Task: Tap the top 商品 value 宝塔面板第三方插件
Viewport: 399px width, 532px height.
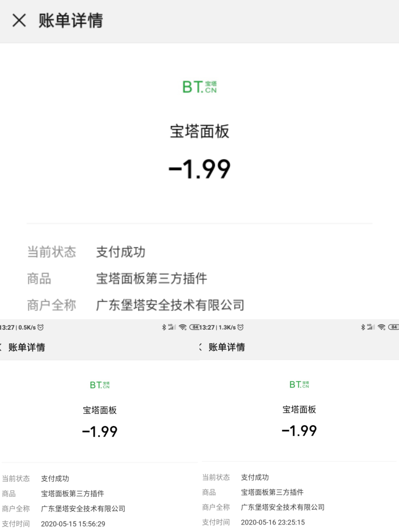Action: click(x=151, y=279)
